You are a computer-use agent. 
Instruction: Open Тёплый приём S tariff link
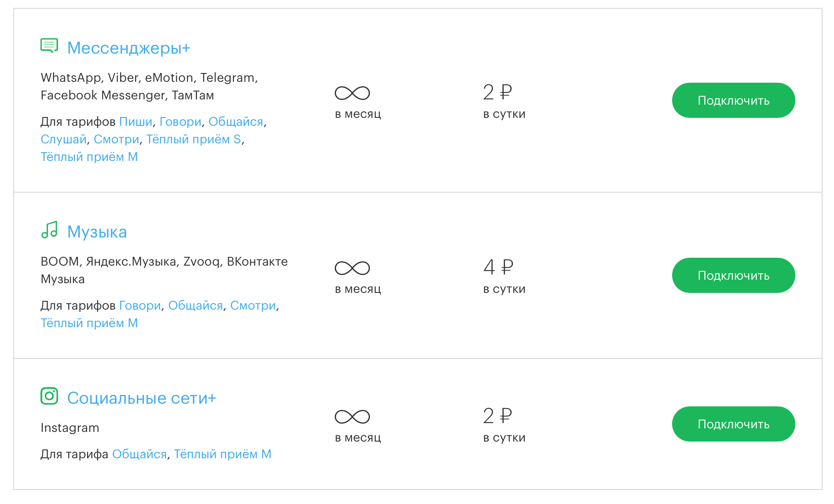tap(194, 139)
